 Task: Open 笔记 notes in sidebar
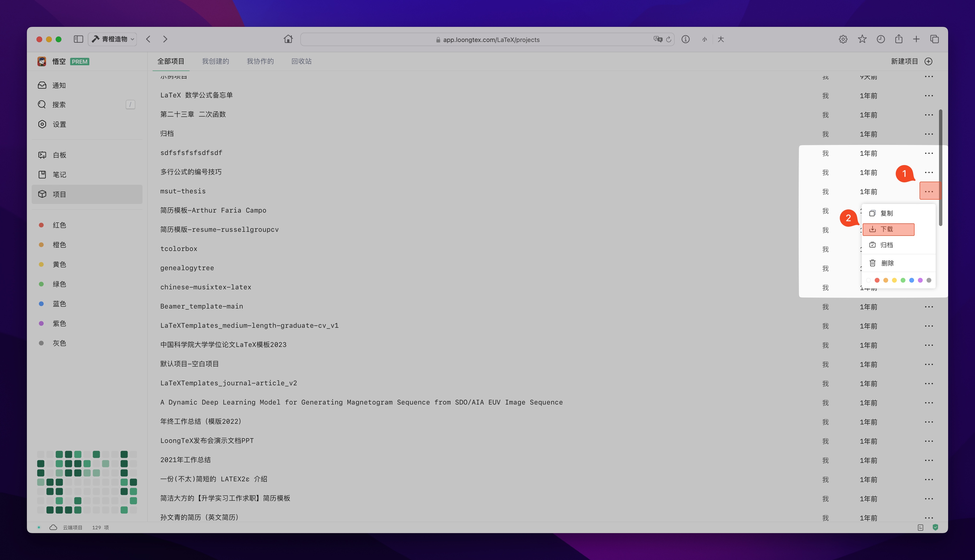87,175
